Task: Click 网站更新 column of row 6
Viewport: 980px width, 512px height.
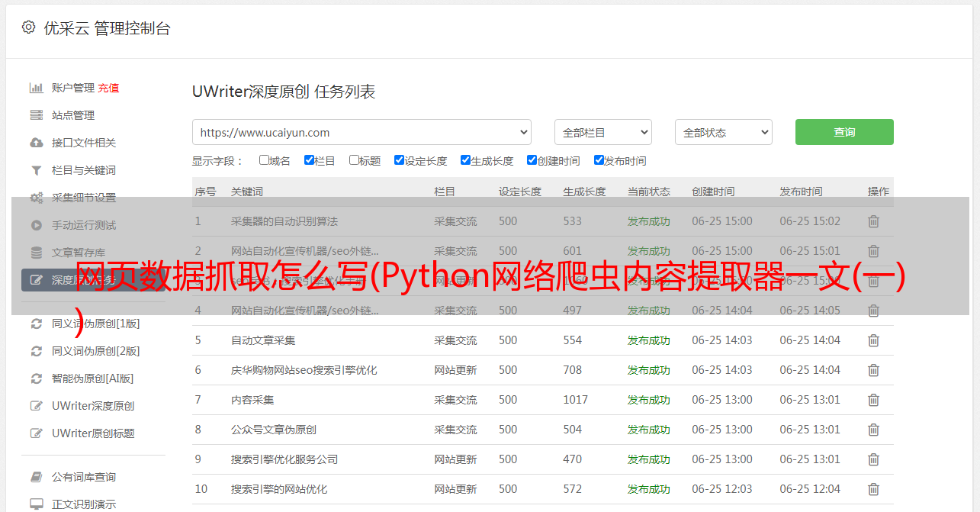Action: 455,370
